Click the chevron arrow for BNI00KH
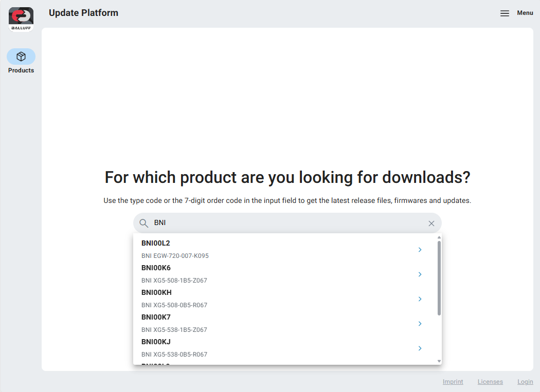Screen dimensions: 540x392 (x=420, y=299)
